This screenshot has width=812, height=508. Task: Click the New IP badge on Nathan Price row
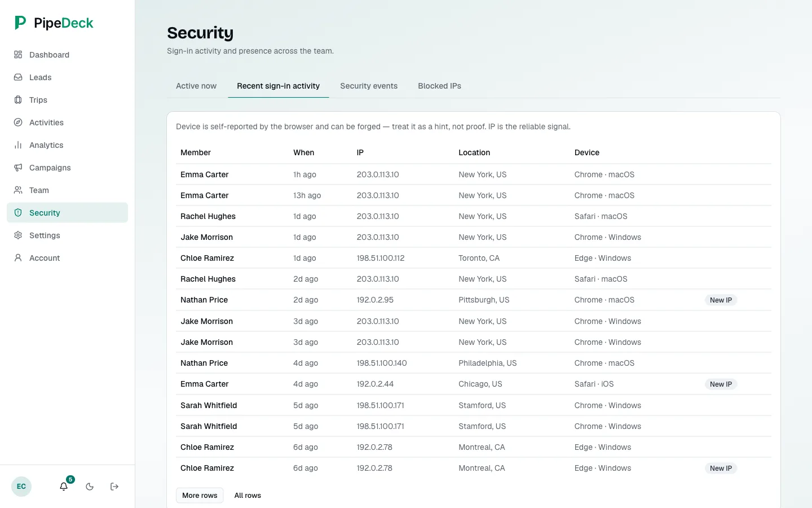coord(721,300)
